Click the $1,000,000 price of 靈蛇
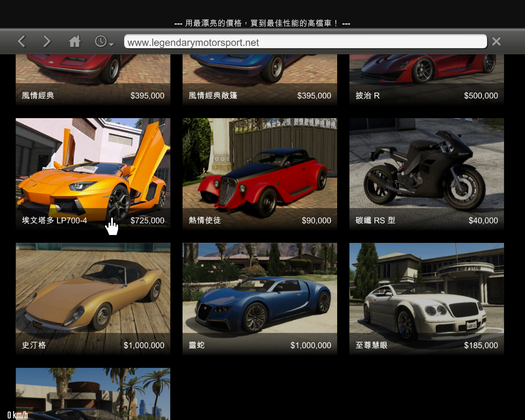525x420 pixels. pyautogui.click(x=310, y=345)
